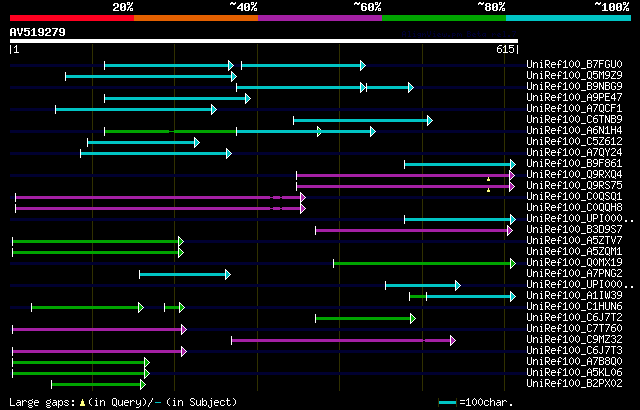Click the cyan alignment bar for Q5M9Z9
This screenshot has width=640, height=410.
(x=149, y=77)
